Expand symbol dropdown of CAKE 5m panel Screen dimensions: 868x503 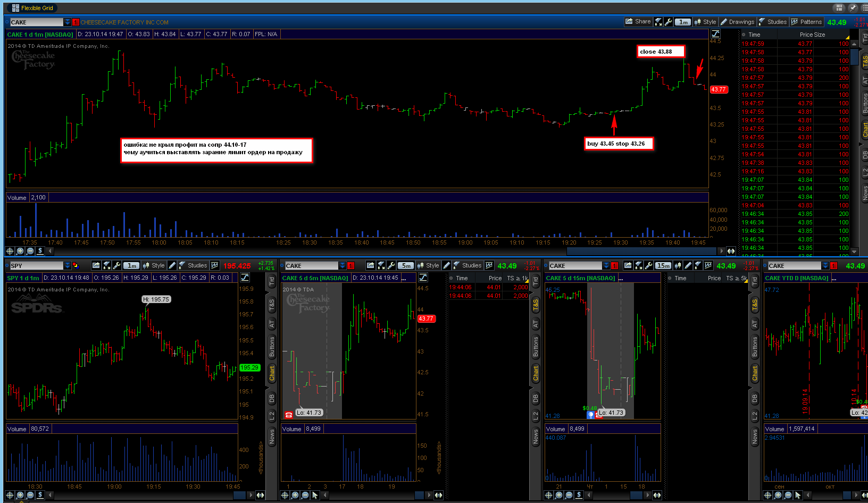coord(343,265)
